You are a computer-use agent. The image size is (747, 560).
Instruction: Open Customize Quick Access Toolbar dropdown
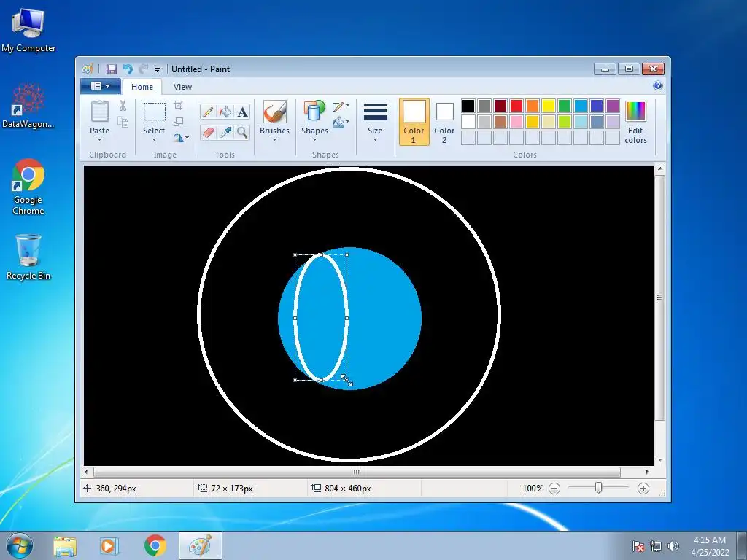pos(158,69)
